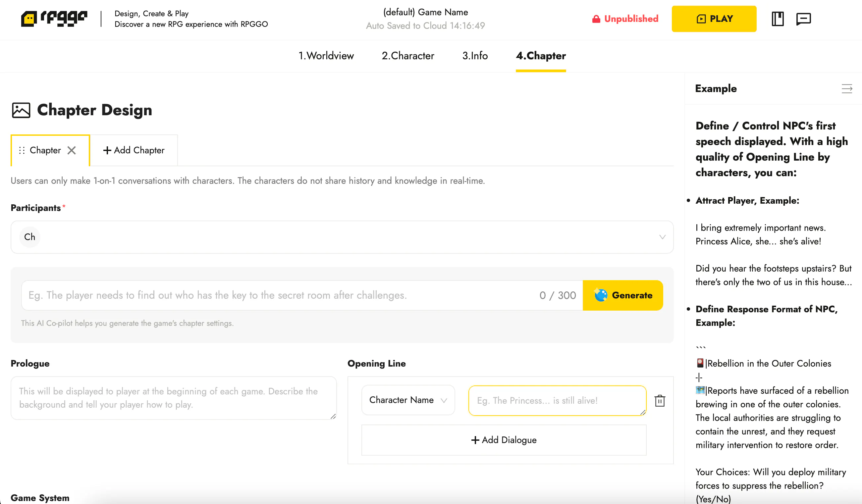The height and width of the screenshot is (504, 862).
Task: Open the Character Name dropdown
Action: point(408,400)
